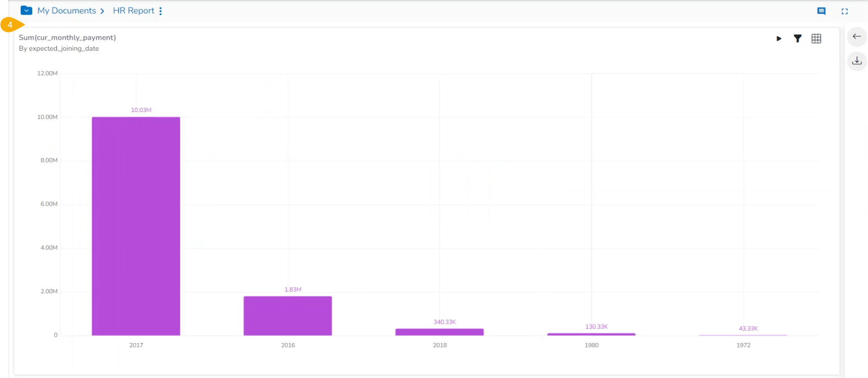Screen dimensions: 868x378
Task: Open HR Report three-dot options menu
Action: 161,11
